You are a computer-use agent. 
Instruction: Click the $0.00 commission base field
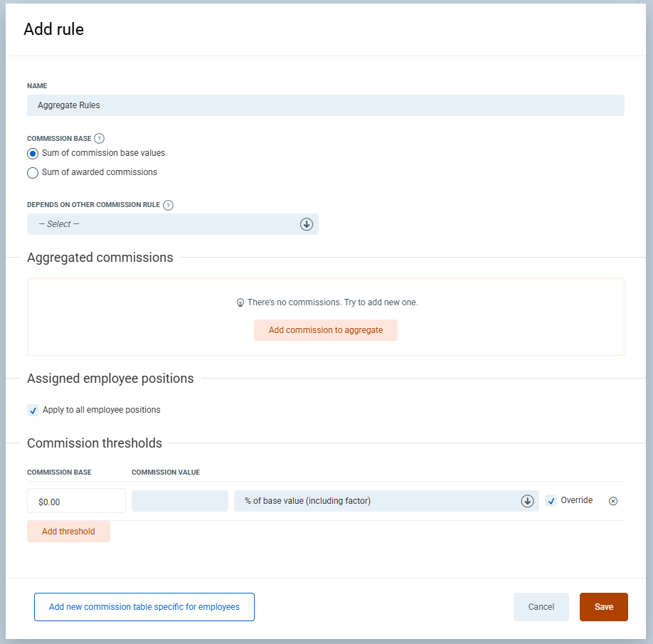pyautogui.click(x=76, y=501)
